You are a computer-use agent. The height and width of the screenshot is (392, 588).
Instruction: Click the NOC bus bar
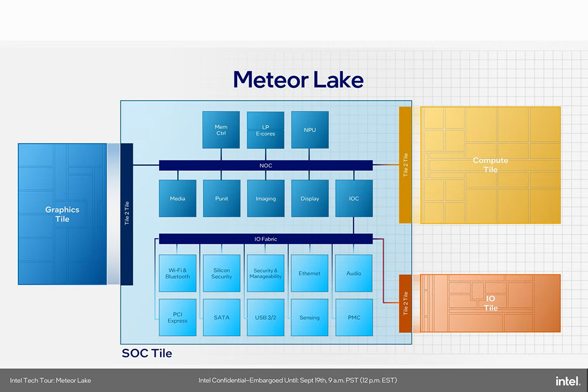tap(265, 165)
